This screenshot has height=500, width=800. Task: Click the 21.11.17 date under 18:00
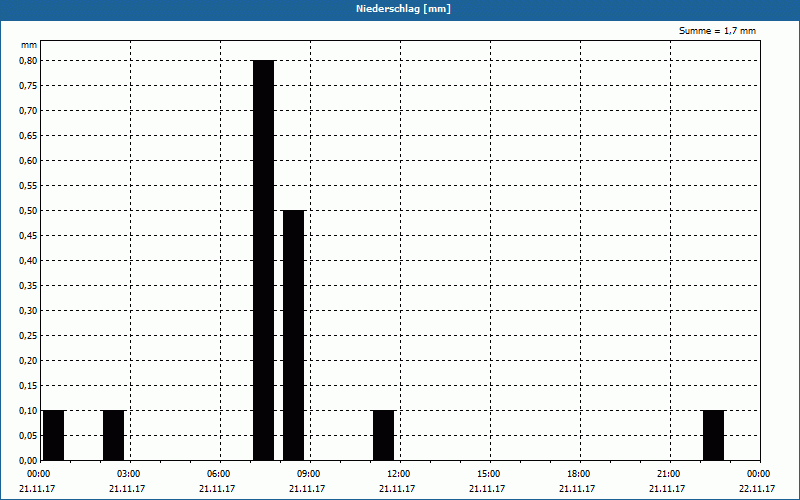577,489
